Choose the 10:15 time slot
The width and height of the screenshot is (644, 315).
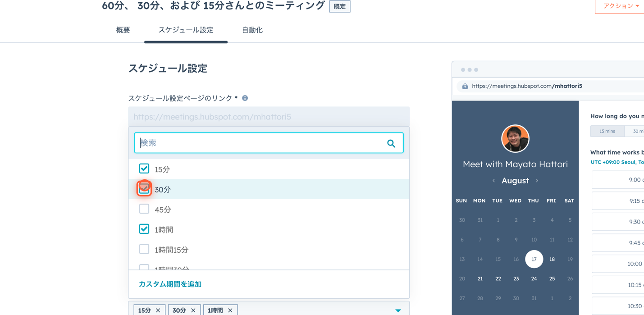pyautogui.click(x=618, y=285)
